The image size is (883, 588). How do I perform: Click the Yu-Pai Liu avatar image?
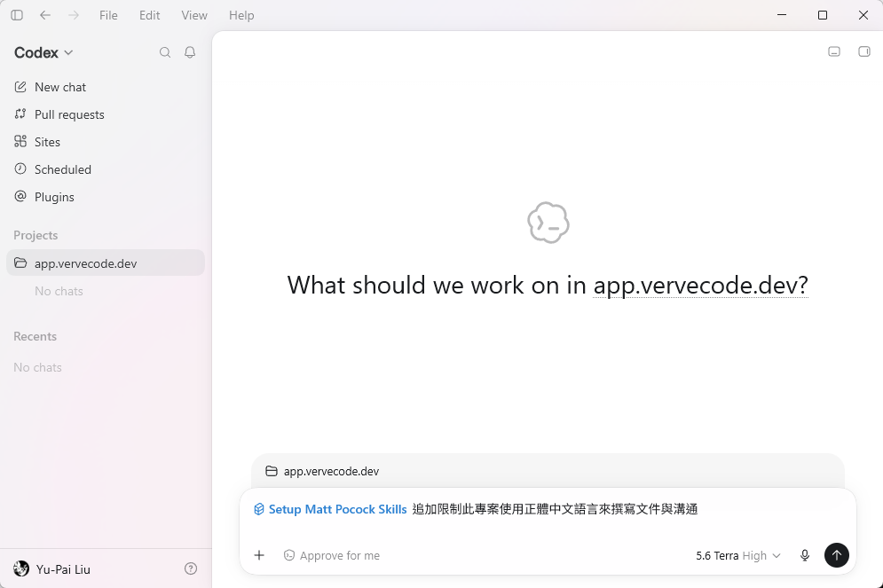click(21, 568)
